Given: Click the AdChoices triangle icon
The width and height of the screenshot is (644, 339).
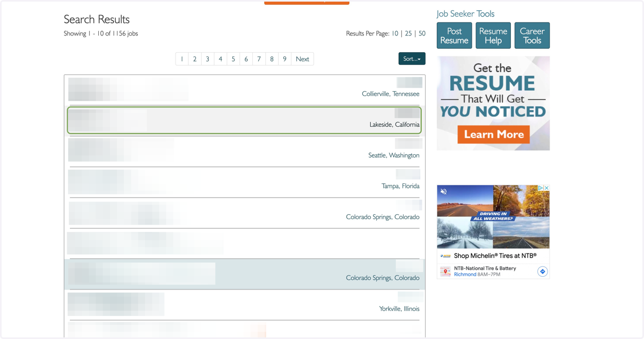Looking at the screenshot, I should tap(541, 188).
